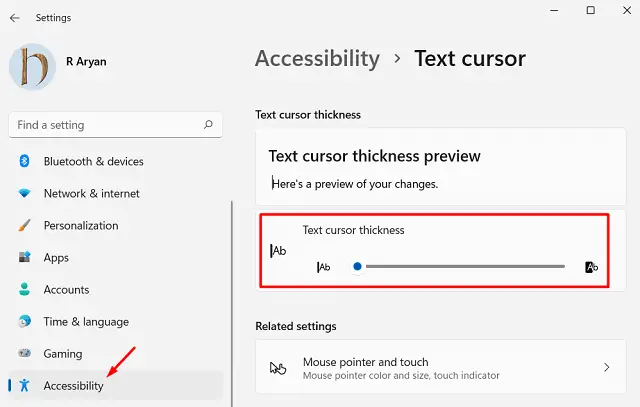Click the Network & internet Wi-Fi icon
Viewport: 640px width, 407px height.
(24, 193)
